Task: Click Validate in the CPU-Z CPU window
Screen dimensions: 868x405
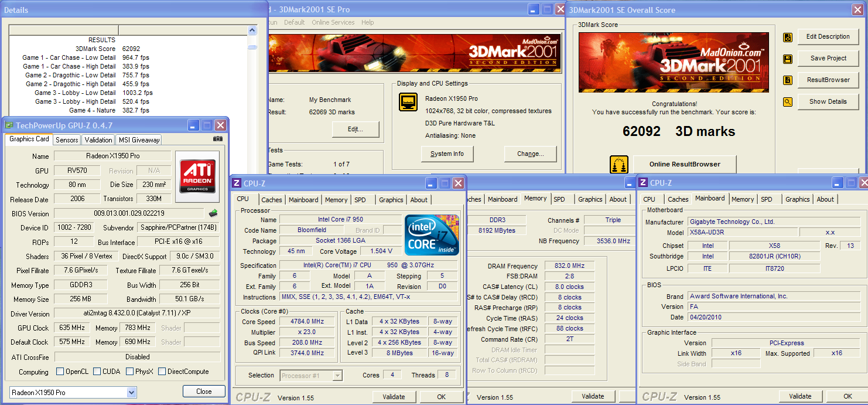Action: [394, 397]
